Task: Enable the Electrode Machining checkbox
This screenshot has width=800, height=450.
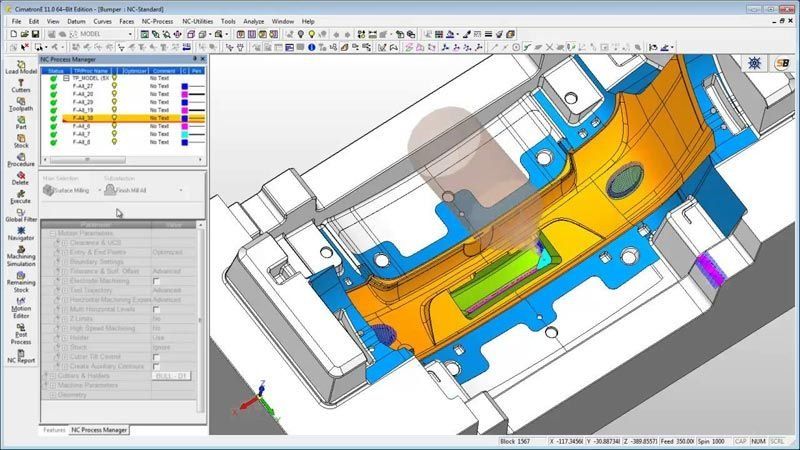Action: [x=156, y=281]
